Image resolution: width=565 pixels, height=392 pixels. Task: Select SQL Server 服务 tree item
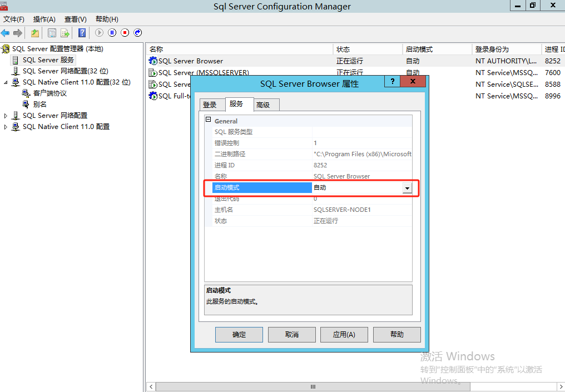tap(48, 60)
